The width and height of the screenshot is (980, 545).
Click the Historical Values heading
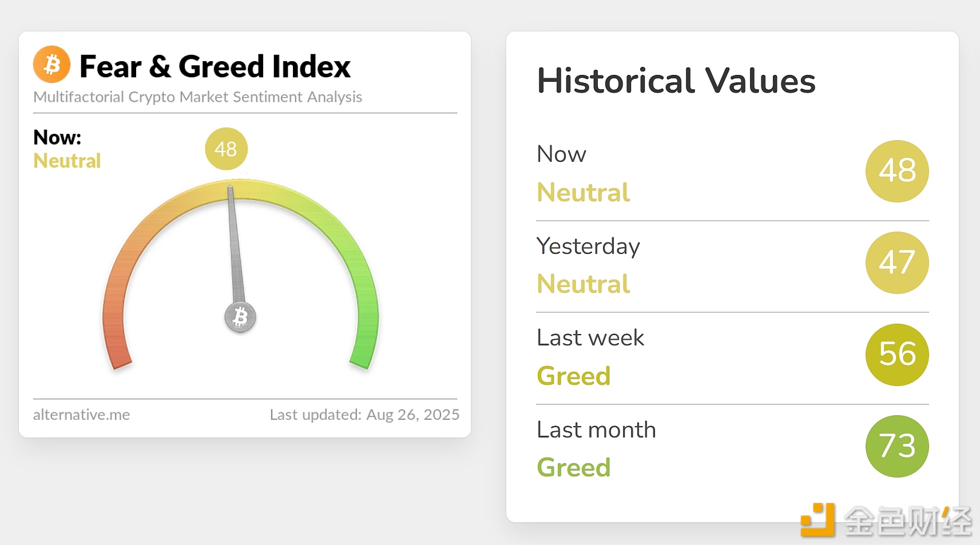point(676,81)
